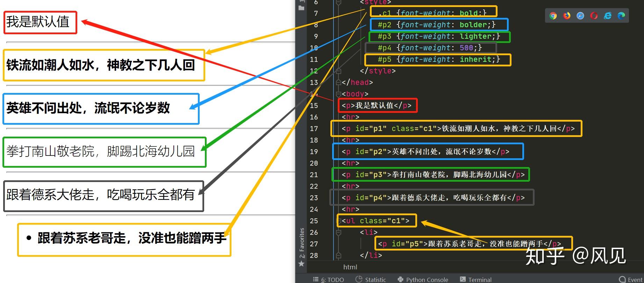The height and width of the screenshot is (283, 644).
Task: Click rendered text 跟着德系大佬走 in preview
Action: 50,195
